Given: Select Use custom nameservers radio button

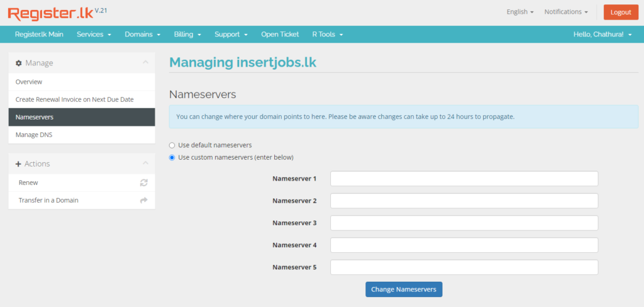Looking at the screenshot, I should tap(172, 157).
